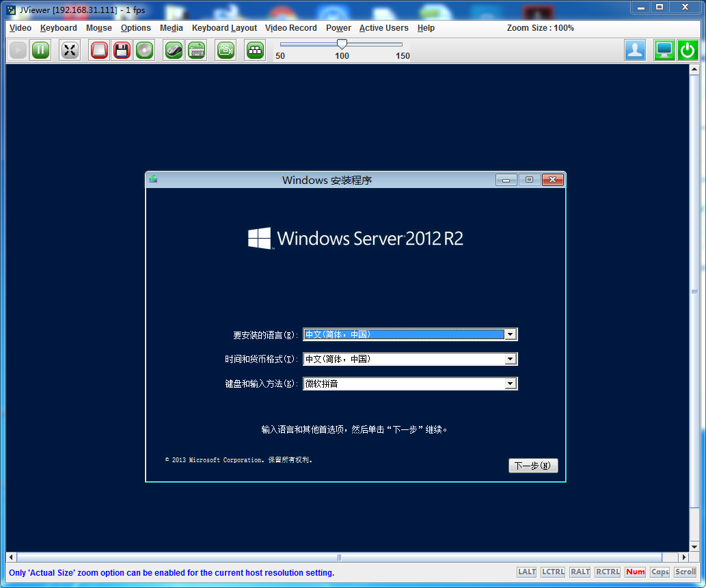Click the zoom slider handle at 100
Viewport: 706px width, 588px height.
pos(342,44)
